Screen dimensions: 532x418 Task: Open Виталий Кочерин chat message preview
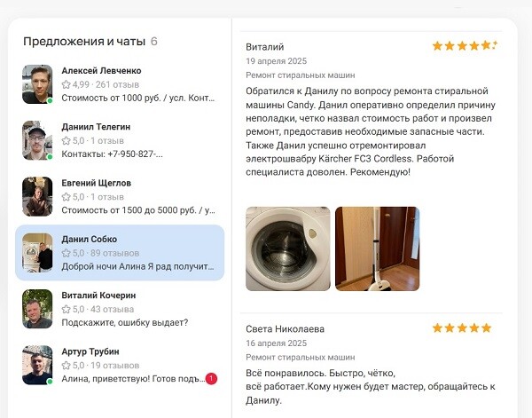coord(124,323)
